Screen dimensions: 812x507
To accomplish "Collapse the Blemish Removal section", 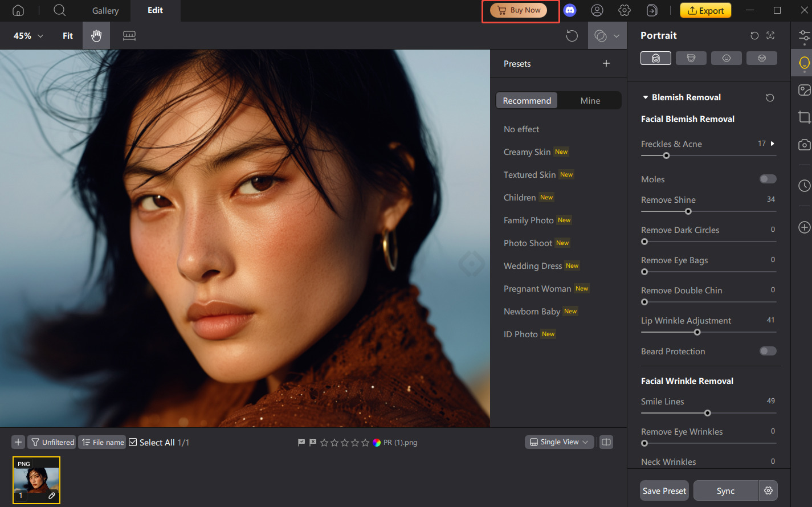I will pyautogui.click(x=646, y=97).
